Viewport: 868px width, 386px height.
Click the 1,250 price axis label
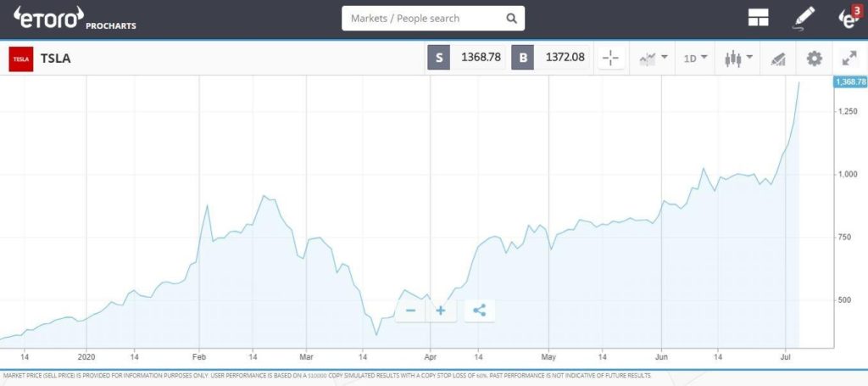point(848,111)
